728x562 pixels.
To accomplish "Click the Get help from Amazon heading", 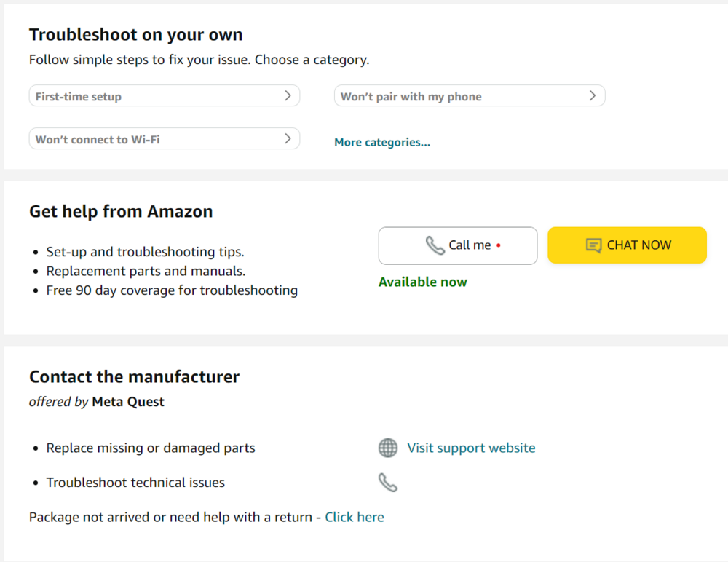I will (121, 212).
